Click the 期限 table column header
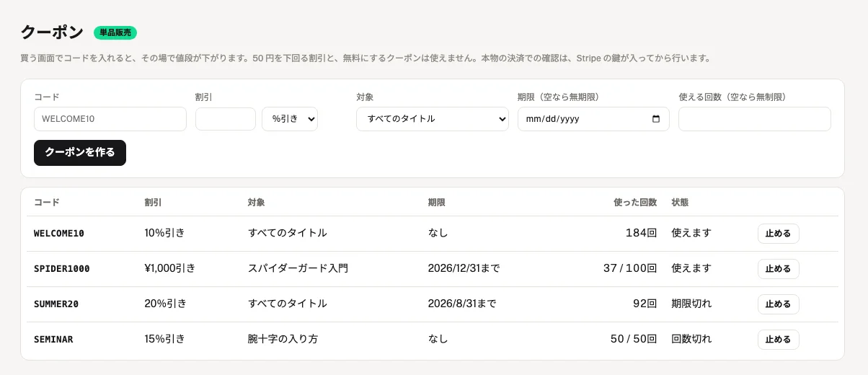The height and width of the screenshot is (375, 868). coord(436,203)
